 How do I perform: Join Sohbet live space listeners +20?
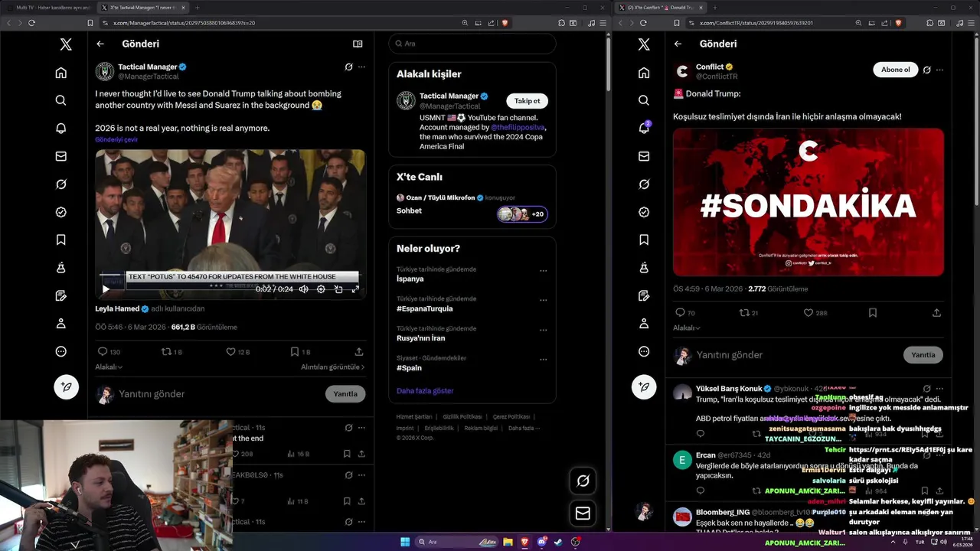tap(522, 214)
